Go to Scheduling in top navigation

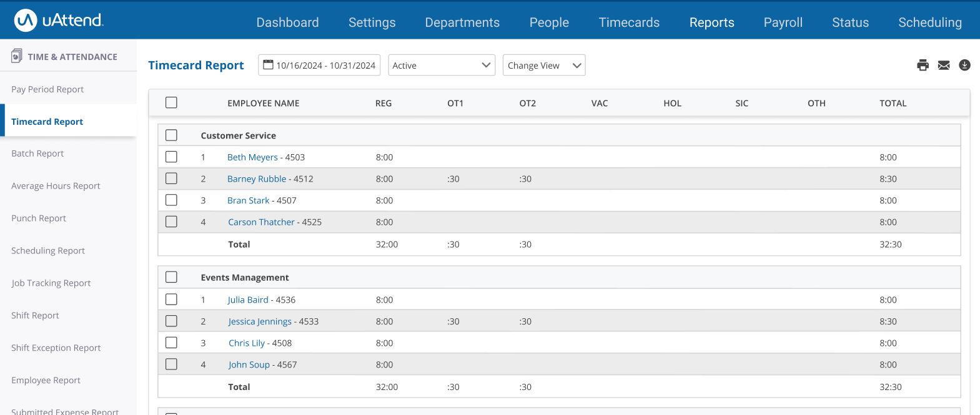coord(930,22)
